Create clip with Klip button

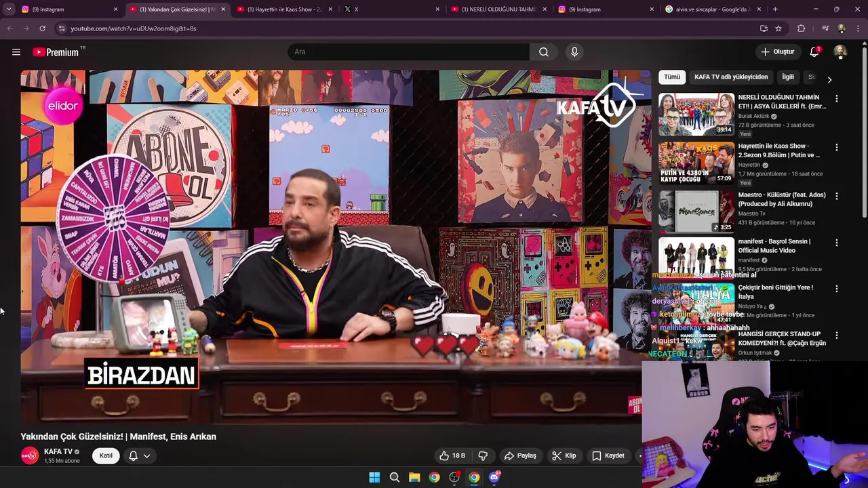[564, 456]
